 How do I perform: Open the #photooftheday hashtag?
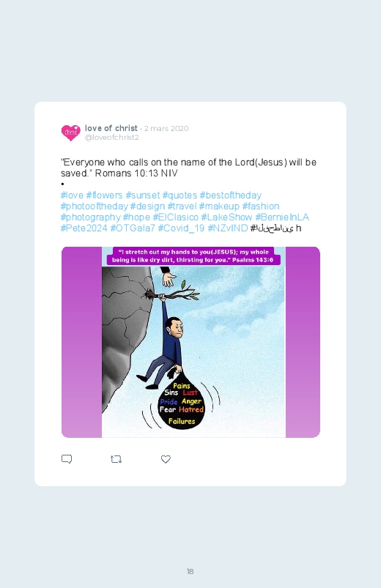95,206
